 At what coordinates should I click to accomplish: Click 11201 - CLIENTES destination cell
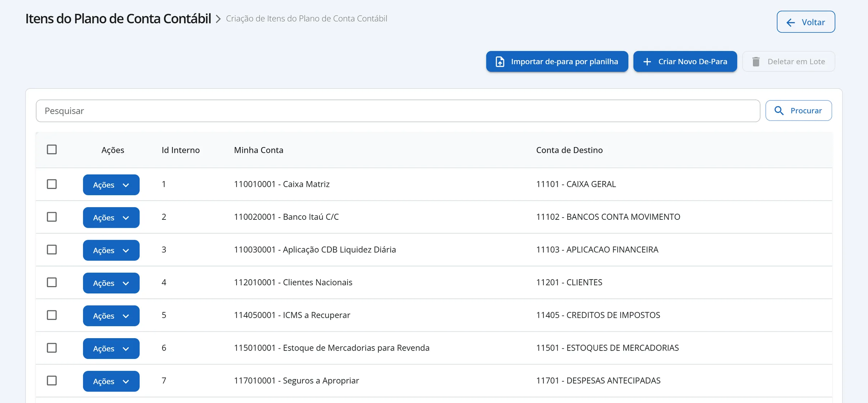[569, 282]
